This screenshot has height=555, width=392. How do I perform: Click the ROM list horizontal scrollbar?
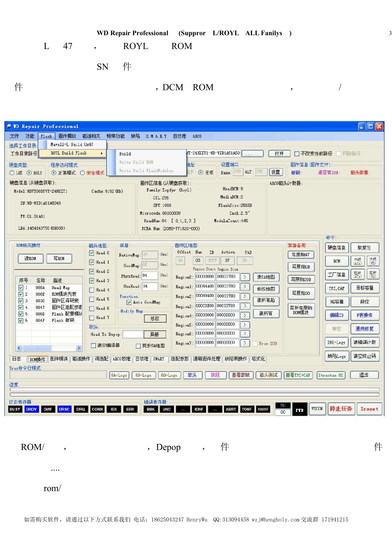49,348
